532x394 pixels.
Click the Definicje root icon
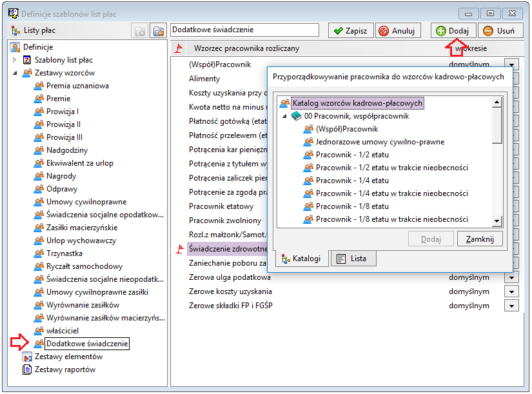(x=15, y=47)
